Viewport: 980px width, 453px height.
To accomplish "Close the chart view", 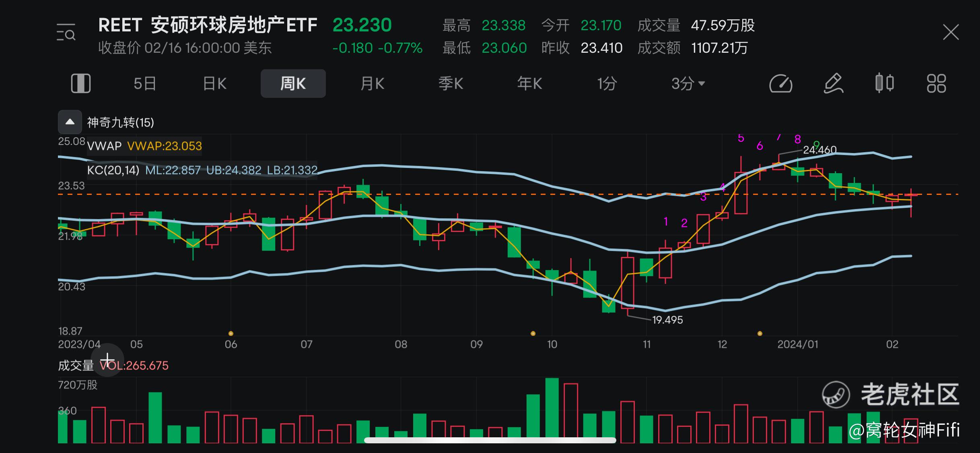I will pyautogui.click(x=951, y=32).
